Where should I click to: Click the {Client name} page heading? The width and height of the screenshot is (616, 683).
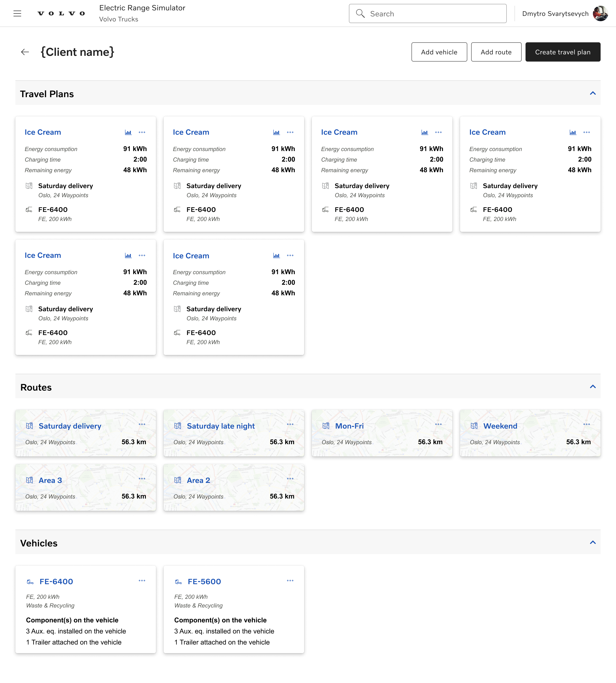[77, 52]
